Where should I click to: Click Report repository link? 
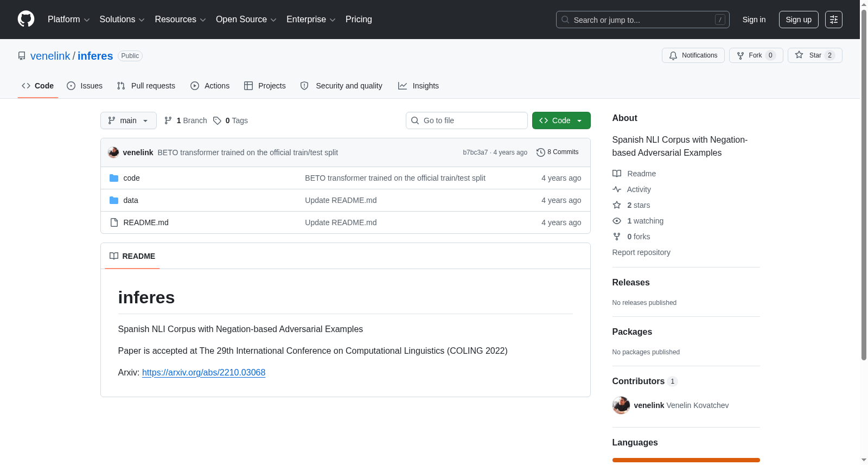click(641, 252)
